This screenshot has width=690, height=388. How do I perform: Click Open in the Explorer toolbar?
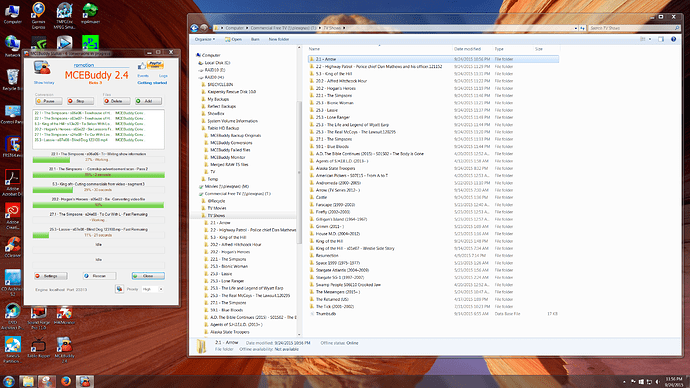click(x=233, y=39)
